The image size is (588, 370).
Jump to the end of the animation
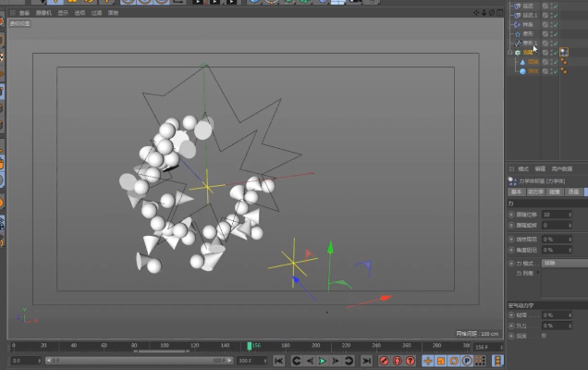point(366,361)
